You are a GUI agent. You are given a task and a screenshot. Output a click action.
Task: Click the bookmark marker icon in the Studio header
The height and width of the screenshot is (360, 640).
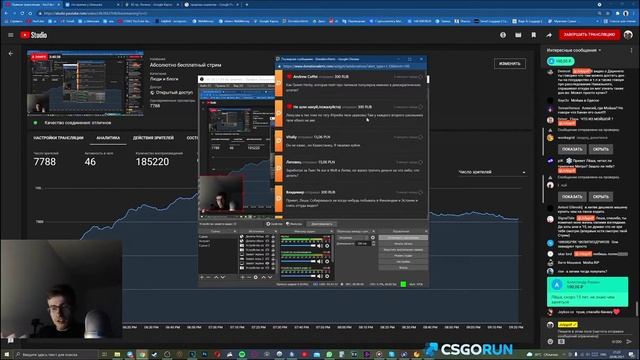pyautogui.click(x=533, y=35)
